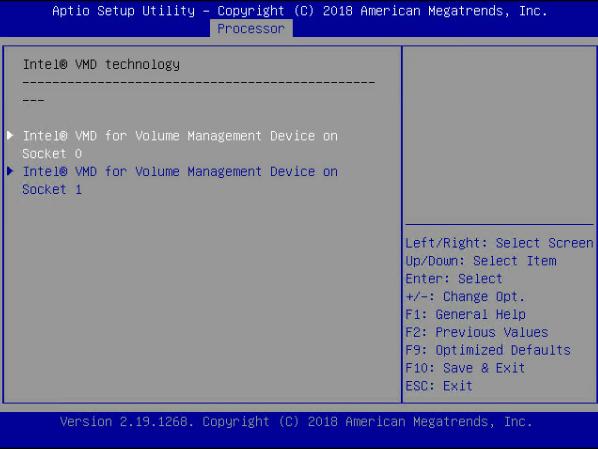Select the Processor tab
The width and height of the screenshot is (598, 449).
point(251,29)
